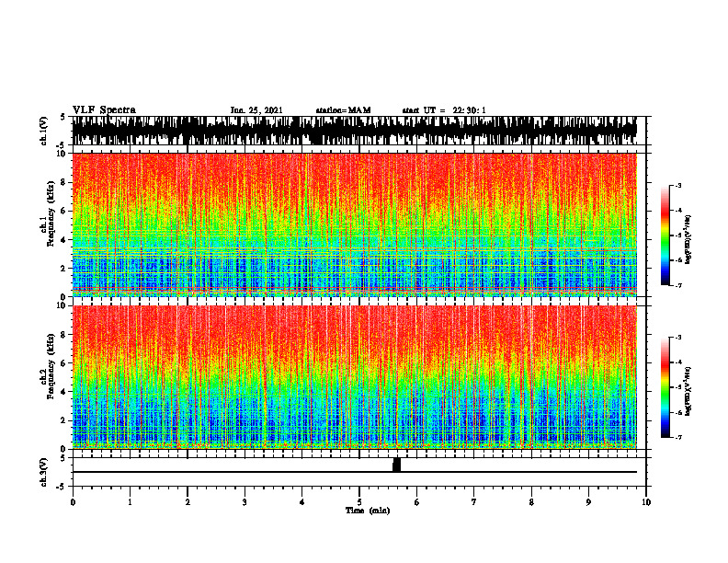Image resolution: width=728 pixels, height=563 pixels.
Task: Click tick label "1" on the Time axis
Action: pyautogui.click(x=130, y=502)
